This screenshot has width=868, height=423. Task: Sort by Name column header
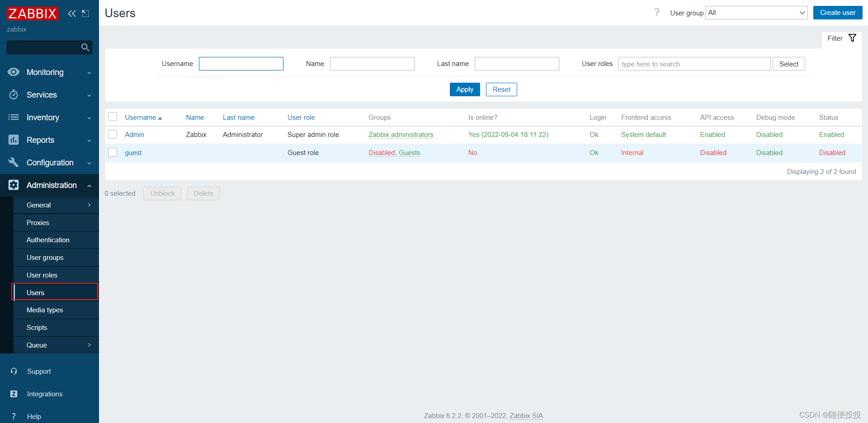click(x=195, y=117)
